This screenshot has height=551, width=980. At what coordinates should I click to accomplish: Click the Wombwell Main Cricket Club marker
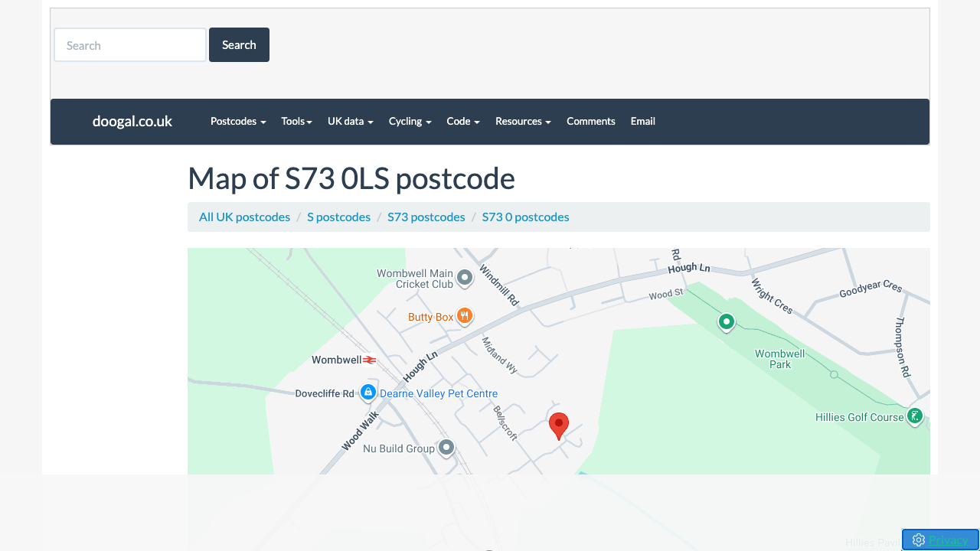(x=464, y=277)
